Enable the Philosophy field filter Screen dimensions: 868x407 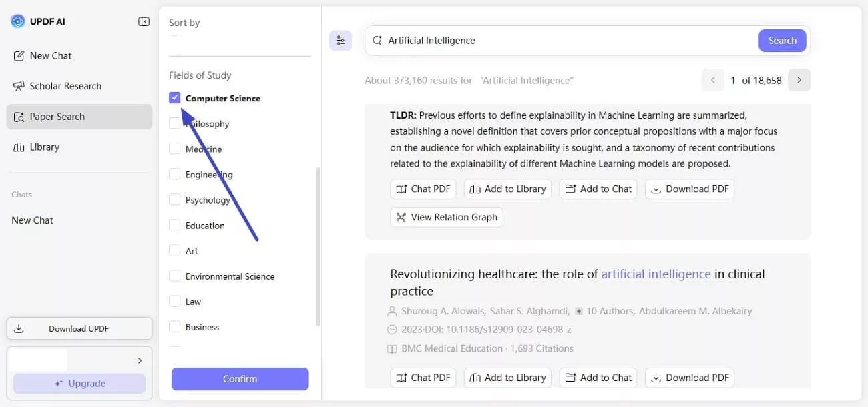tap(174, 123)
